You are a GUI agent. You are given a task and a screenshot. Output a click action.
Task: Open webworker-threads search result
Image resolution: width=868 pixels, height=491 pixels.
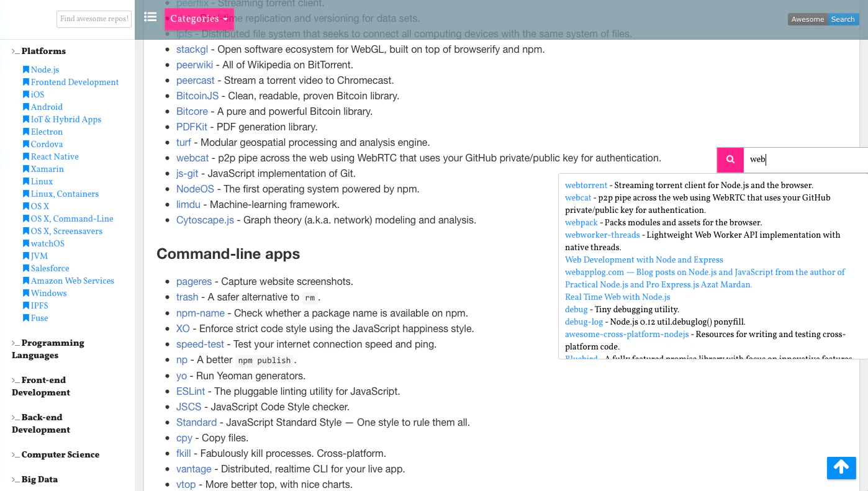(x=602, y=235)
